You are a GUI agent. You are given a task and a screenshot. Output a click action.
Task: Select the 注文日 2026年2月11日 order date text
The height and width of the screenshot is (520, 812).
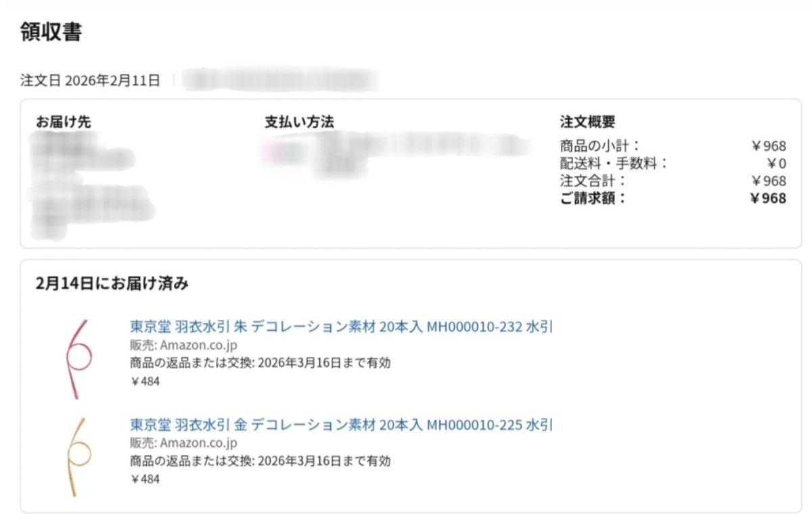(90, 81)
